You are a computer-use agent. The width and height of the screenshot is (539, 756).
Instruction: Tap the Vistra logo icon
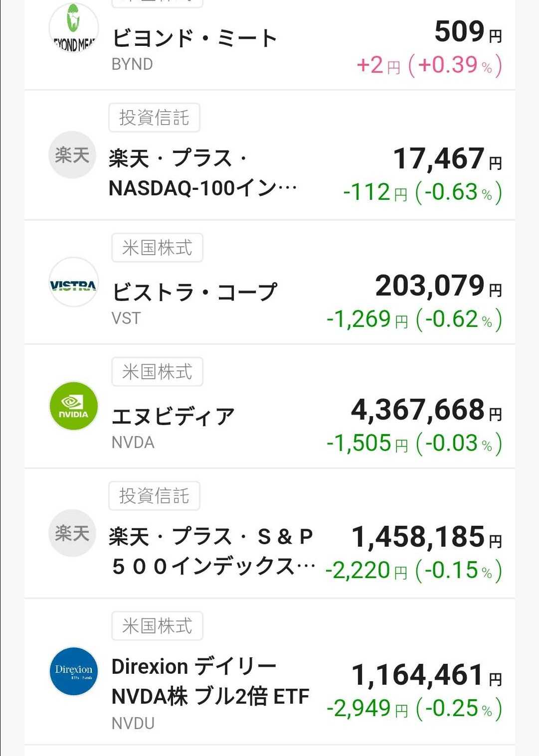coord(73,282)
